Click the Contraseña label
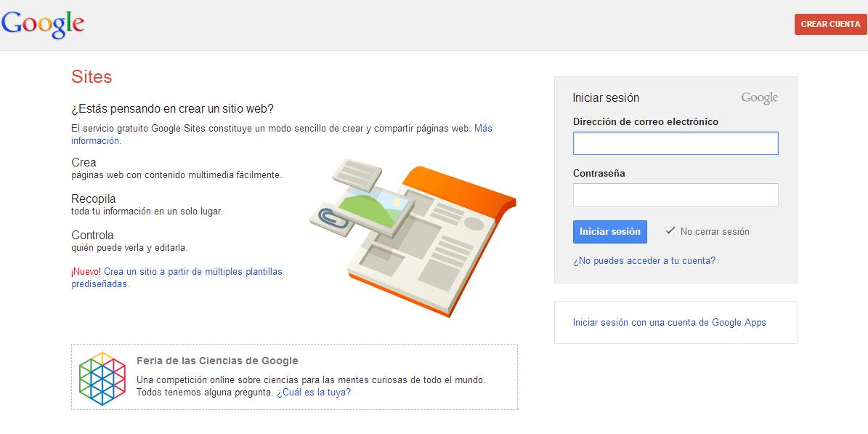The image size is (868, 434). click(x=599, y=173)
